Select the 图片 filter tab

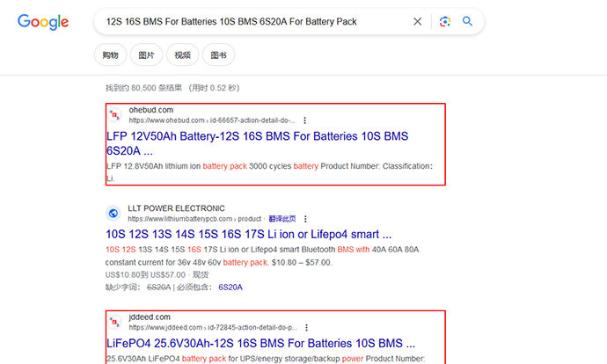(x=146, y=55)
